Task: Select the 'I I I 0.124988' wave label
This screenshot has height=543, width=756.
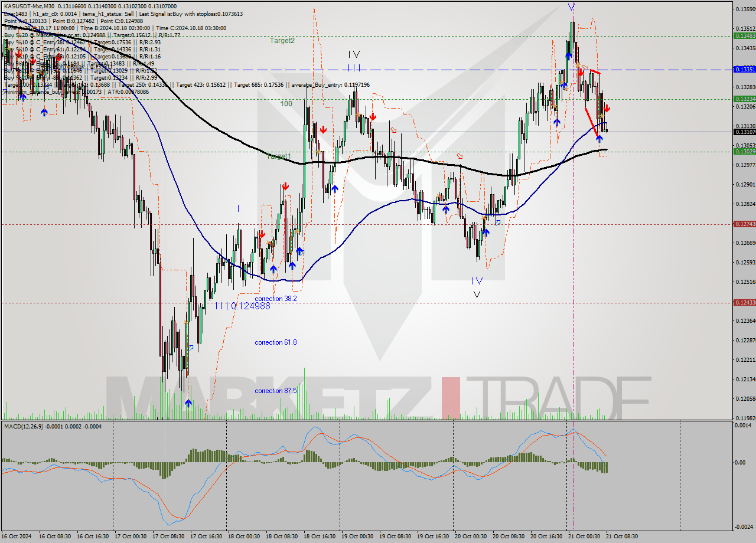Action: [242, 306]
